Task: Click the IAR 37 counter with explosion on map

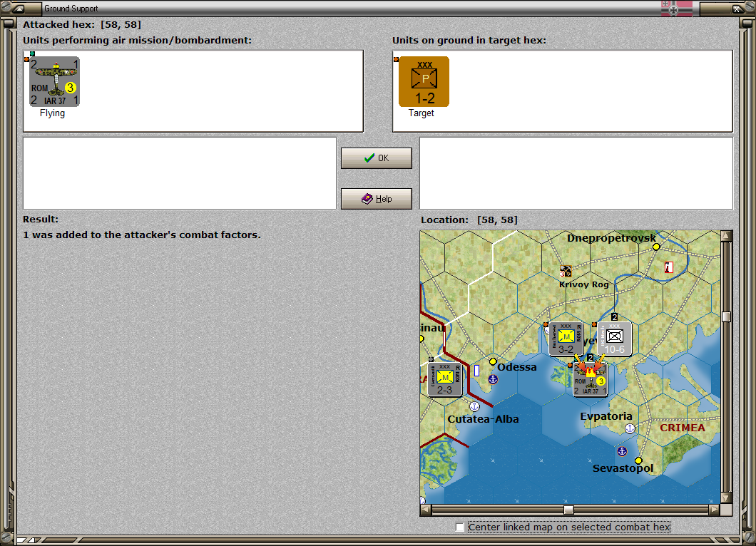Action: (x=590, y=380)
